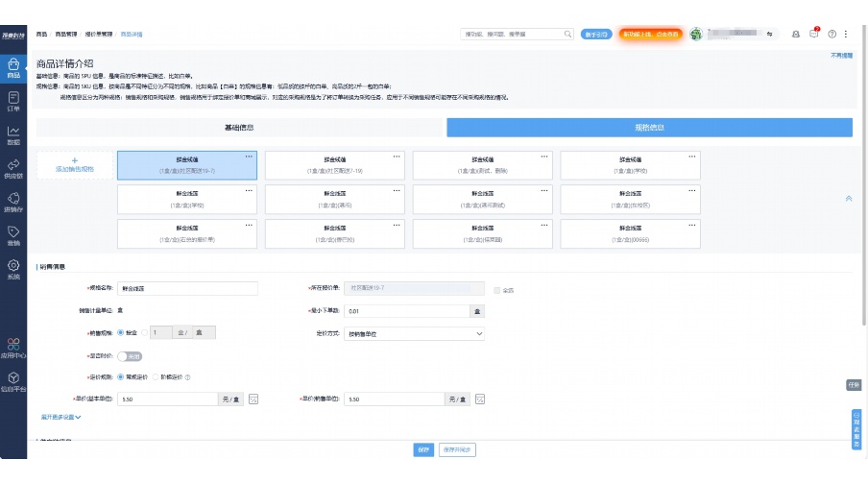868x484 pixels.
Task: Click the blue 保存 button
Action: pyautogui.click(x=422, y=449)
